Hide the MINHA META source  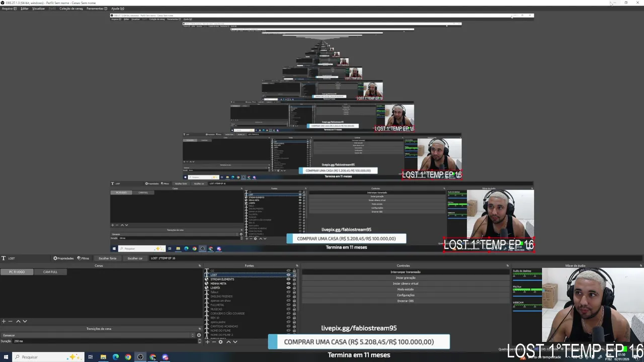[x=288, y=284]
